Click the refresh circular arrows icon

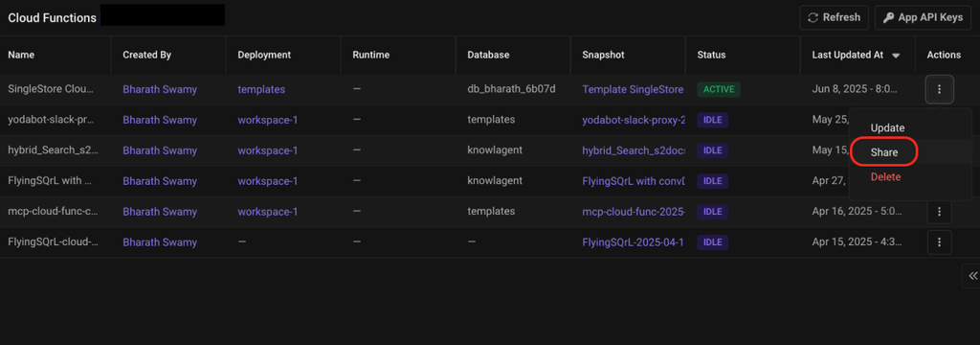813,17
